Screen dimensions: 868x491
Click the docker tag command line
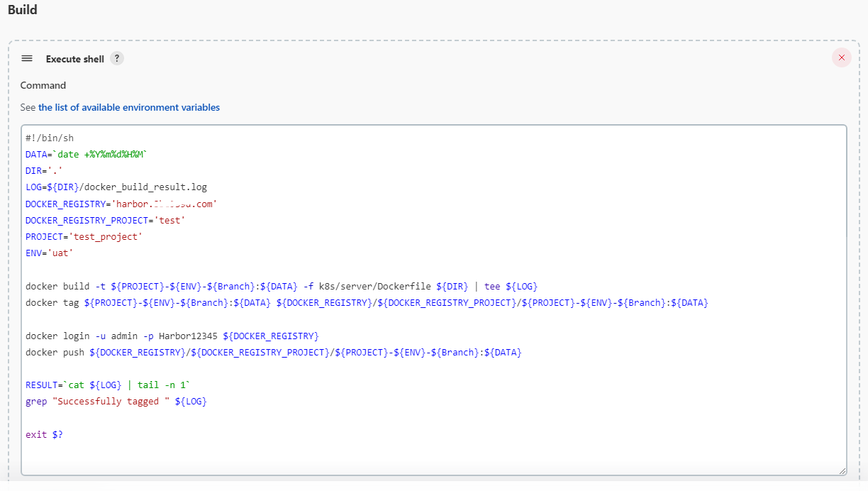tap(367, 303)
